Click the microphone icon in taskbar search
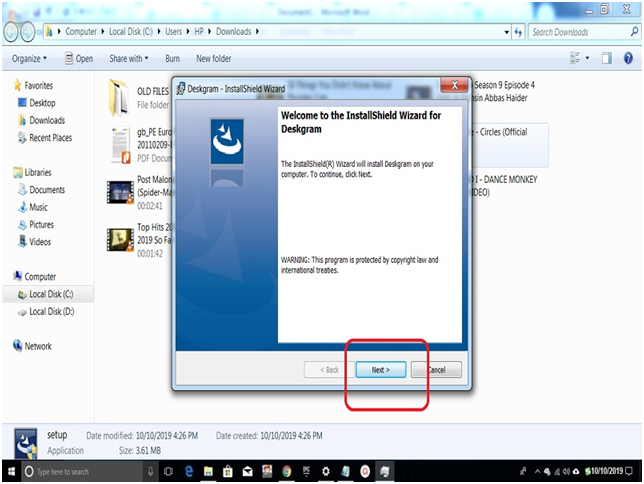The image size is (644, 484). pyautogui.click(x=151, y=471)
